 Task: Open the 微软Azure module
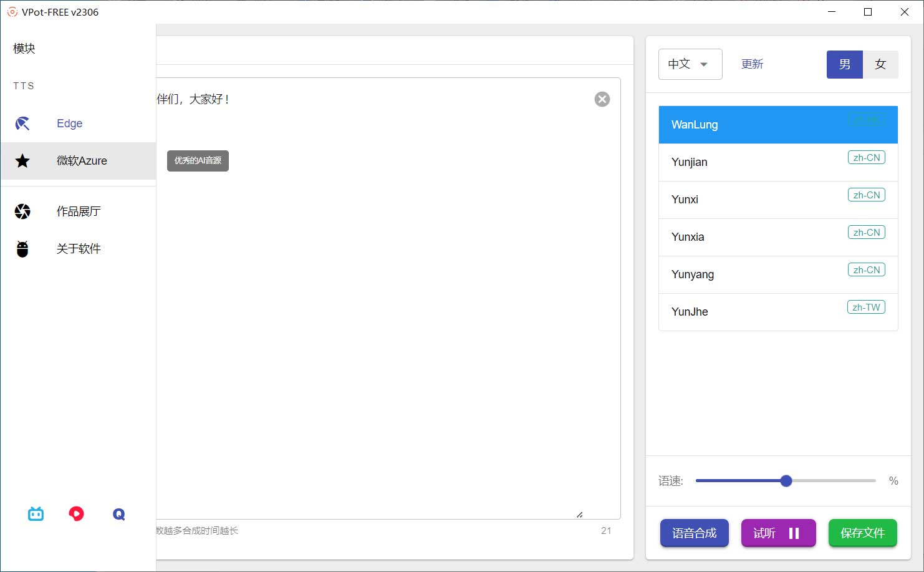point(81,161)
